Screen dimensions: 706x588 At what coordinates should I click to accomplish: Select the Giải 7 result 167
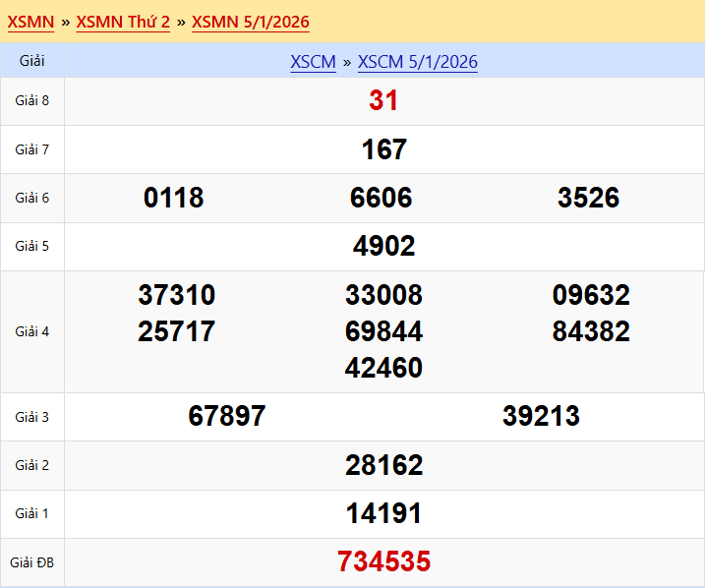[383, 149]
